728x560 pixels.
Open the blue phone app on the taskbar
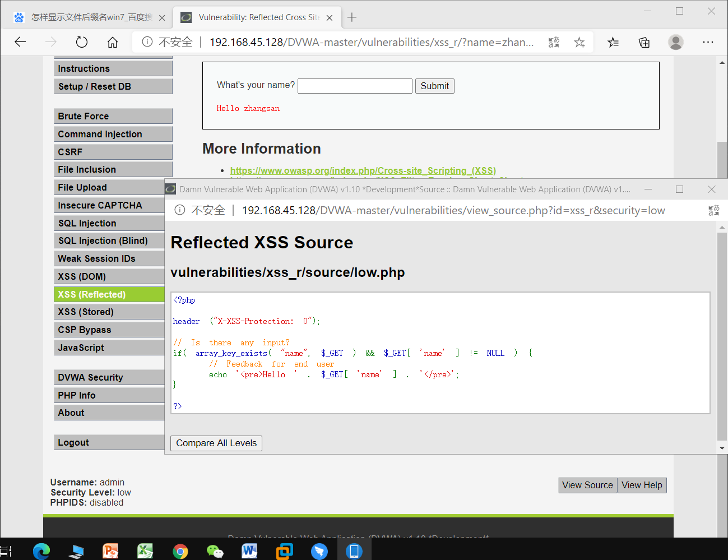pyautogui.click(x=354, y=551)
